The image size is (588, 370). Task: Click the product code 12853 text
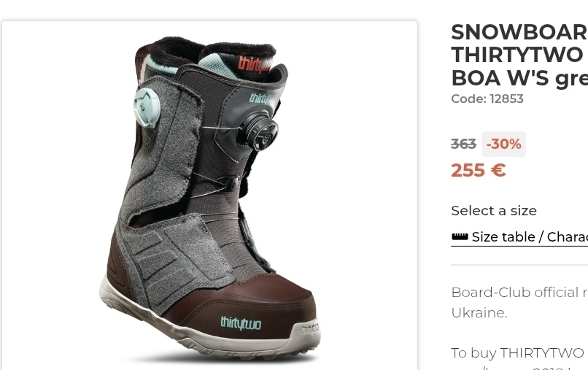click(487, 99)
